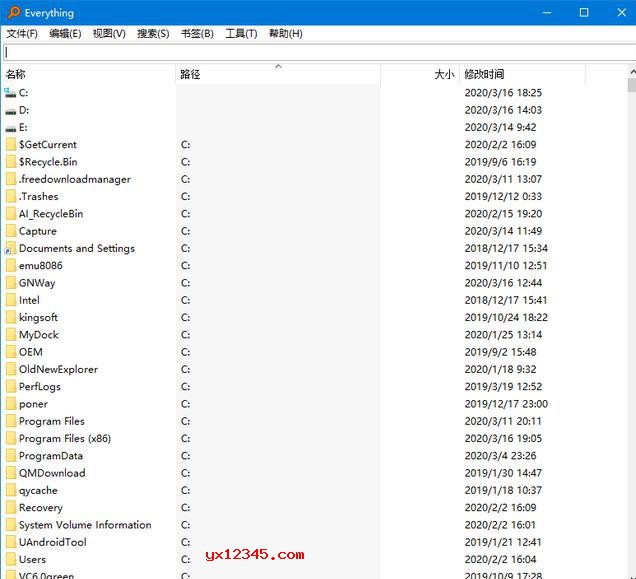Click the OEM folder icon

11,352
